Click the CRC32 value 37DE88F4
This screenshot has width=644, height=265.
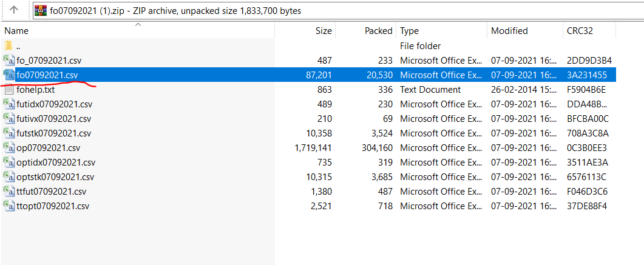click(x=588, y=206)
